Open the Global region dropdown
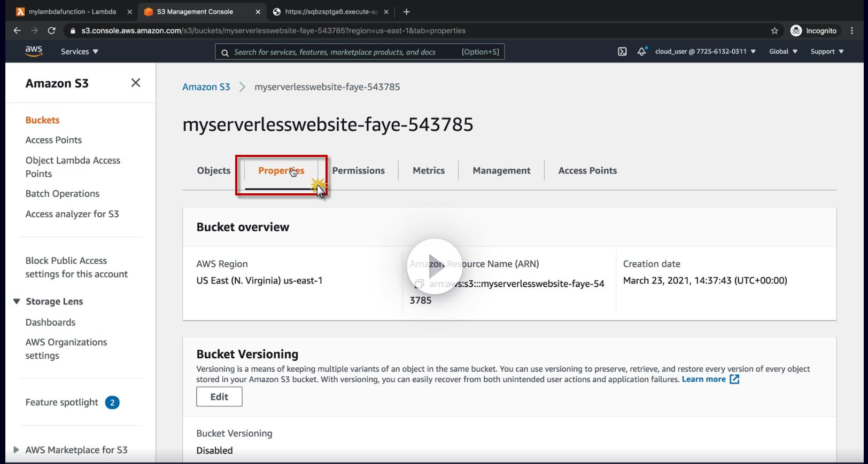The height and width of the screenshot is (464, 868). pyautogui.click(x=783, y=52)
